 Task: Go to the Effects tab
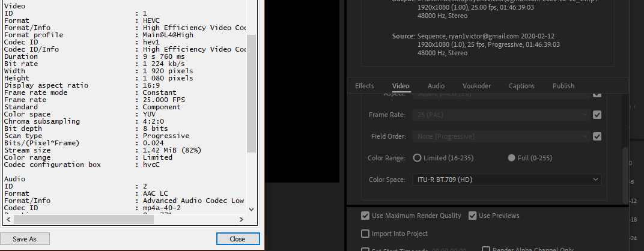pos(365,86)
